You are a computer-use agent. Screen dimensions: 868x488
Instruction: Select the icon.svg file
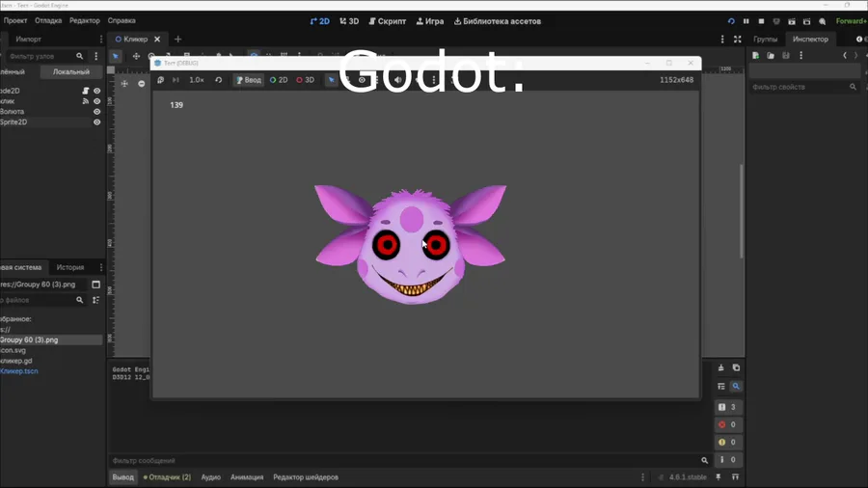[14, 350]
